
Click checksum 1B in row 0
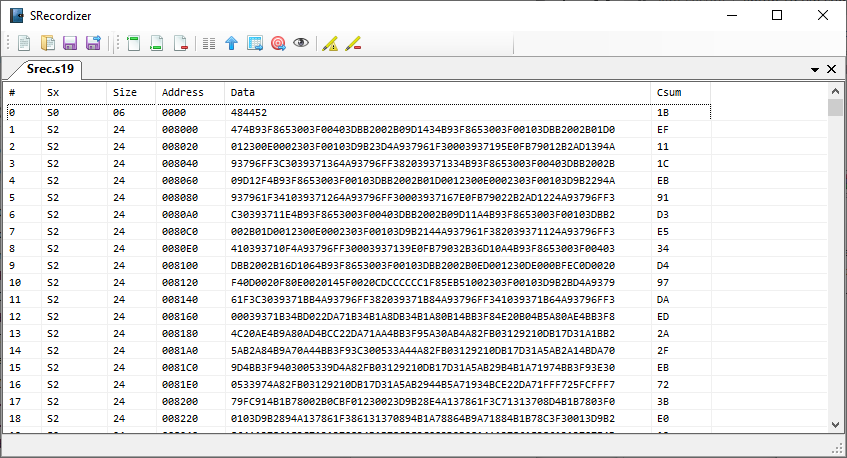pos(663,112)
